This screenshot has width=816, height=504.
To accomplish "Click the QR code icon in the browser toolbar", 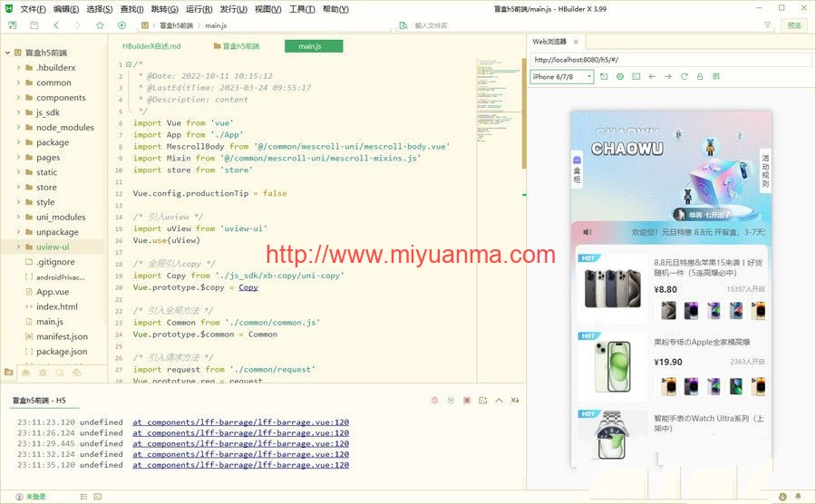I will (x=716, y=76).
